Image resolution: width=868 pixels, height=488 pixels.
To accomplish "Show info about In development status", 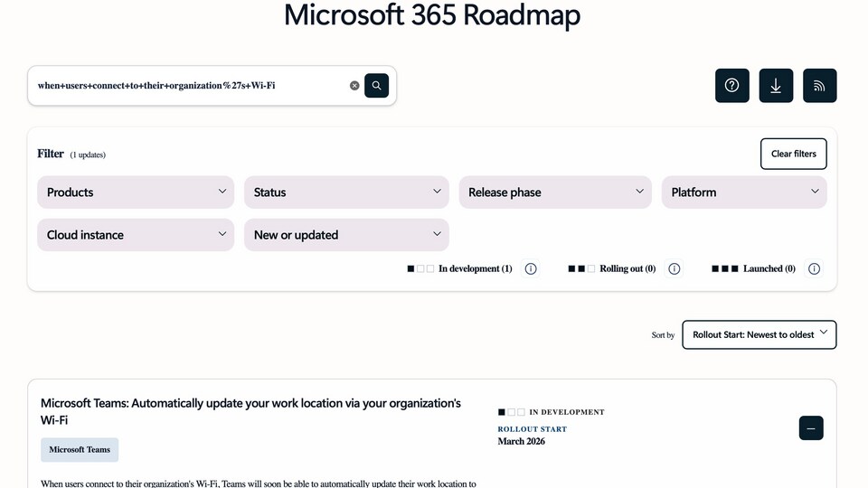I will 531,268.
